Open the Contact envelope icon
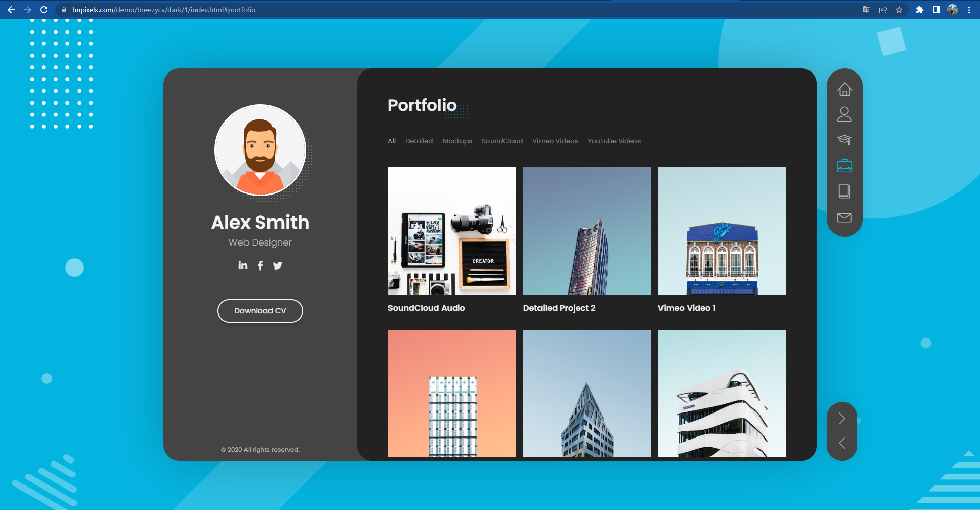980x510 pixels. click(x=844, y=217)
